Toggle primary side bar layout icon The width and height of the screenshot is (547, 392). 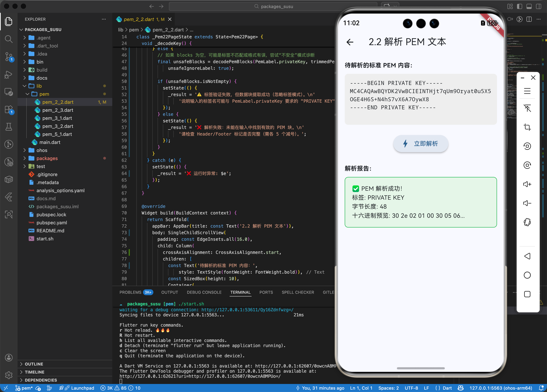click(520, 7)
